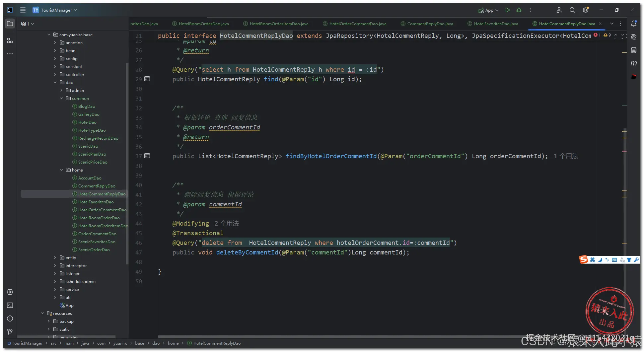Open the Project tool window icon
Screen dimensions: 644x352
tap(10, 24)
